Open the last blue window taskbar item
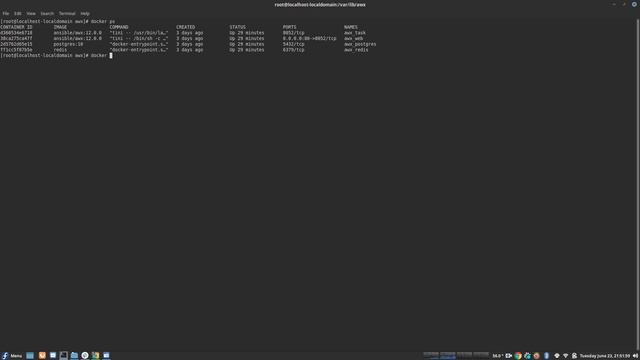 click(106, 356)
